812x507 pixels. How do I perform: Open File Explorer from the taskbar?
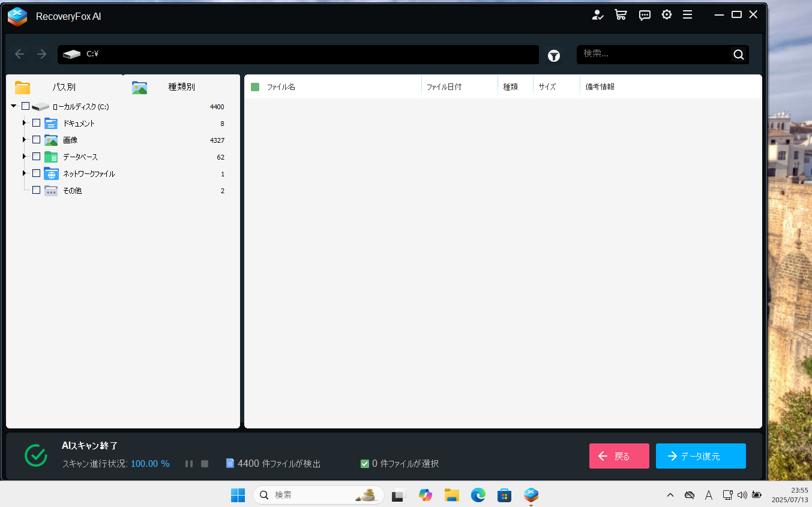coord(452,495)
